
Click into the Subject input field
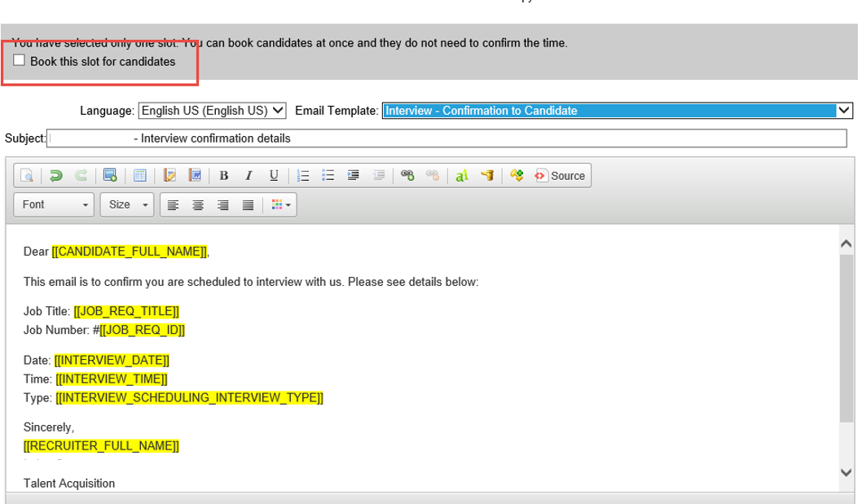pyautogui.click(x=447, y=138)
